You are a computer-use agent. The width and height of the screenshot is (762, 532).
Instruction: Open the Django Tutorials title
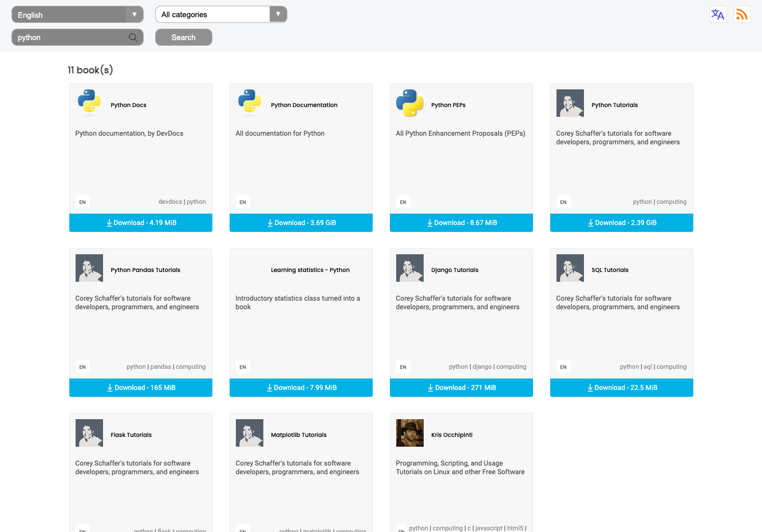click(455, 270)
